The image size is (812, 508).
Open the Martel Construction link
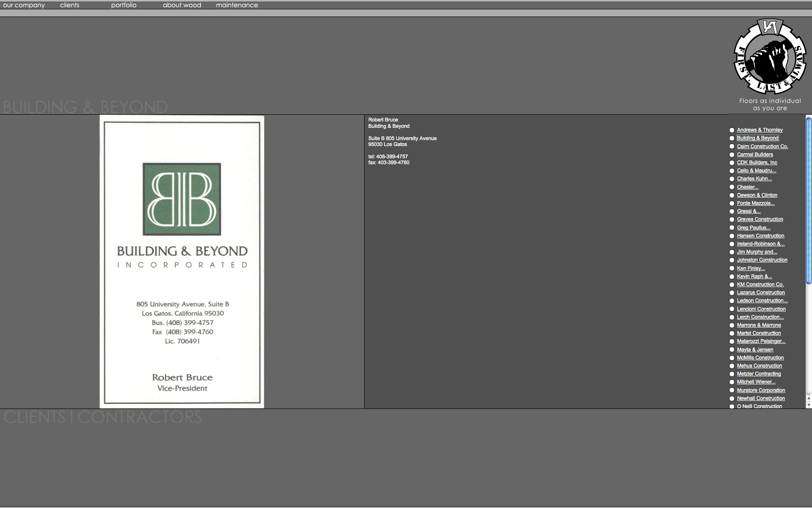(x=759, y=333)
